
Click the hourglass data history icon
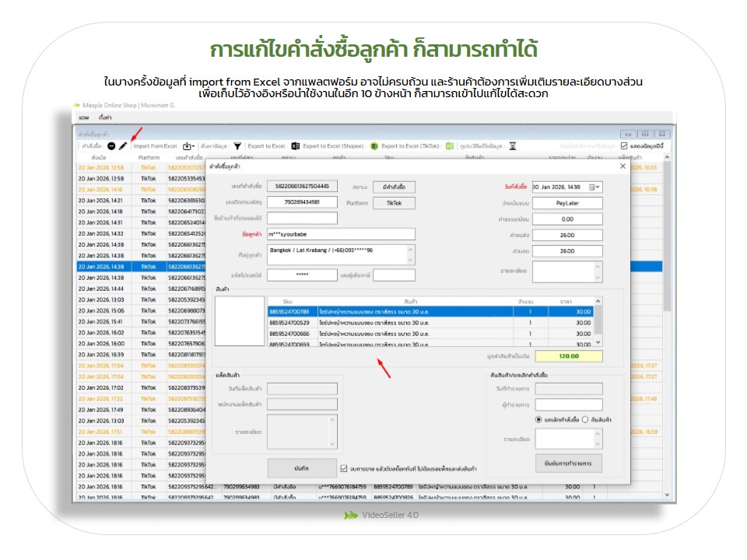tap(512, 145)
